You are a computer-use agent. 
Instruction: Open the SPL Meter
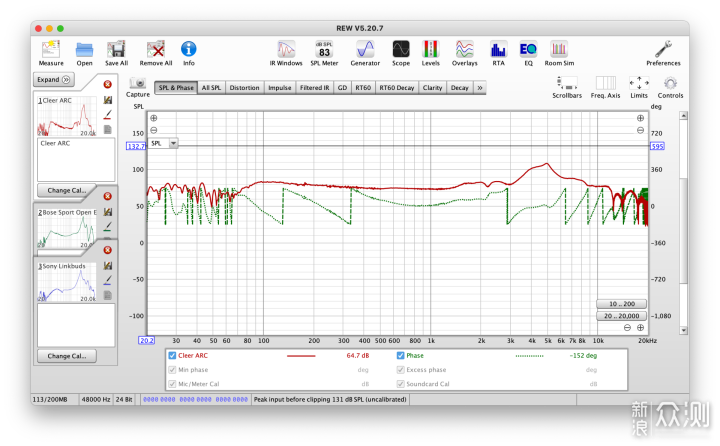pyautogui.click(x=324, y=53)
